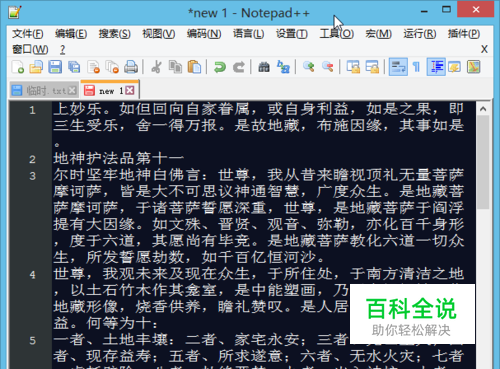The width and height of the screenshot is (500, 369).
Task: Click the text 尔时坚牢地神白佛言
Action: click(x=127, y=175)
